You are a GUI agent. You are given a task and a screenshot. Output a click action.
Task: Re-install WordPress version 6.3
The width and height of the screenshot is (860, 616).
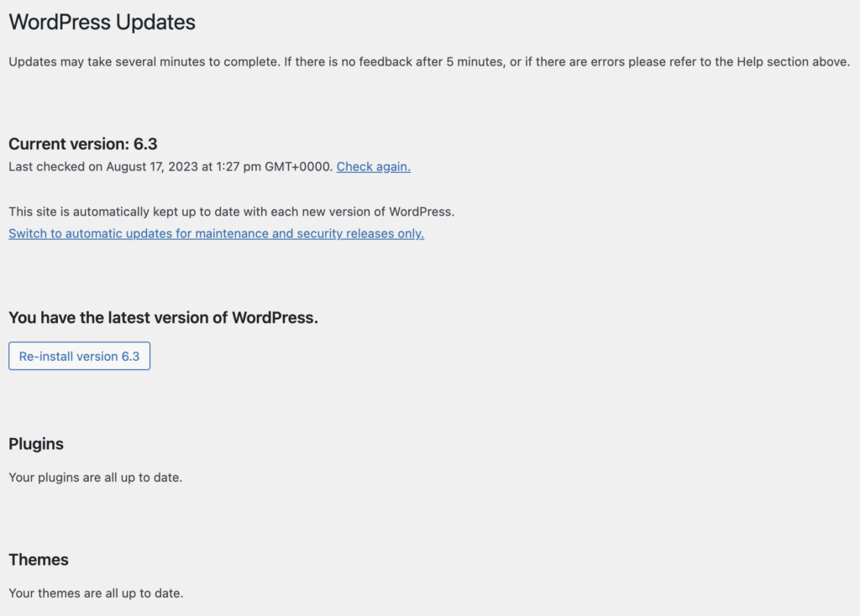click(80, 356)
